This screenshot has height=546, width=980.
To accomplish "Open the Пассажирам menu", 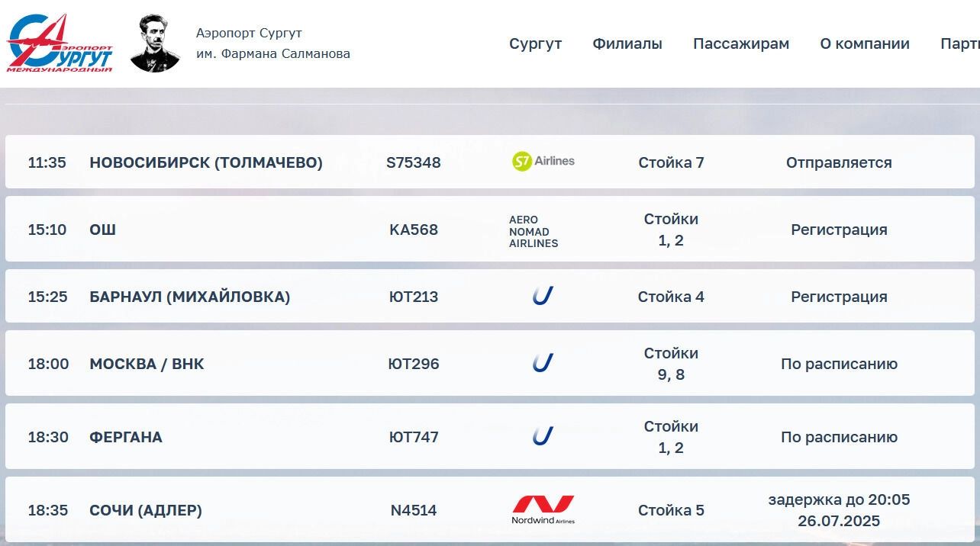I will [x=741, y=43].
